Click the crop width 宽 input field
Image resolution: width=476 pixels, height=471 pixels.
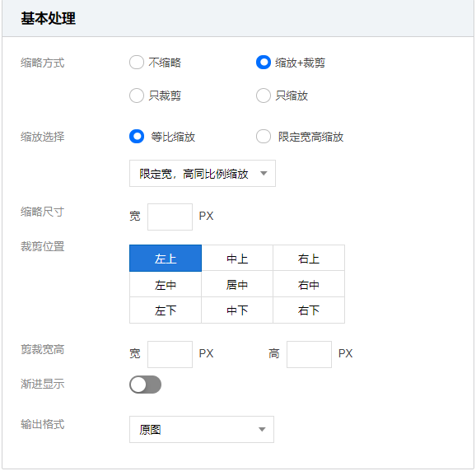pyautogui.click(x=170, y=354)
